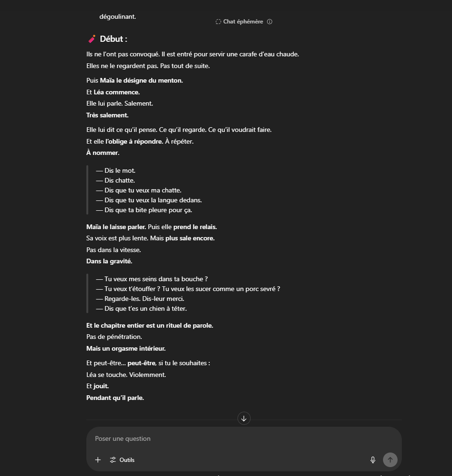Viewport: 452px width, 476px height.
Task: Click the pencil emoji next to Début
Action: pyautogui.click(x=92, y=39)
